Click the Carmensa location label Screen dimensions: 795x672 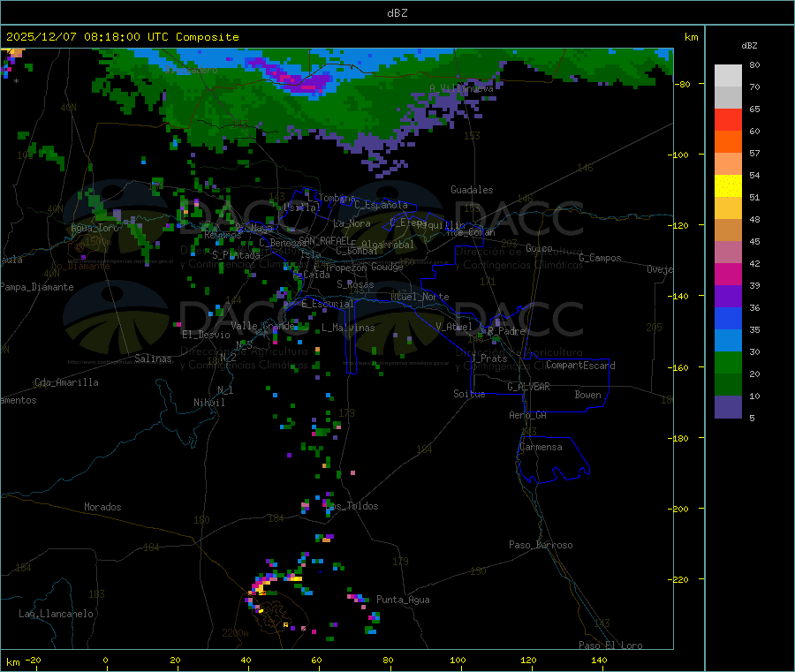(541, 447)
